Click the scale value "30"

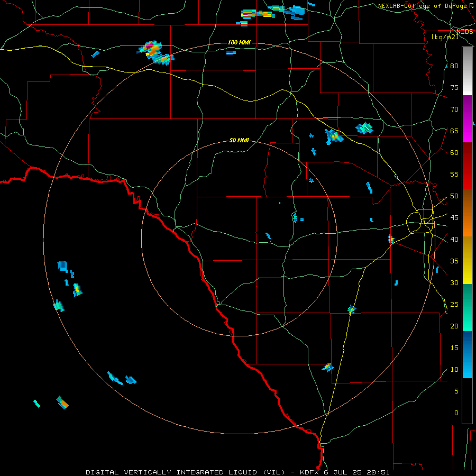pos(454,283)
